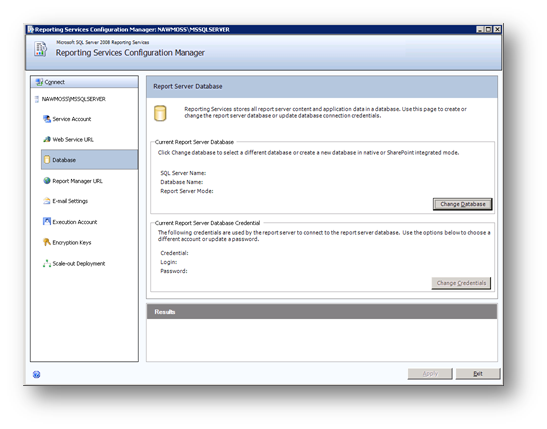Open the E-mail Settings page
547x429 pixels.
70,201
